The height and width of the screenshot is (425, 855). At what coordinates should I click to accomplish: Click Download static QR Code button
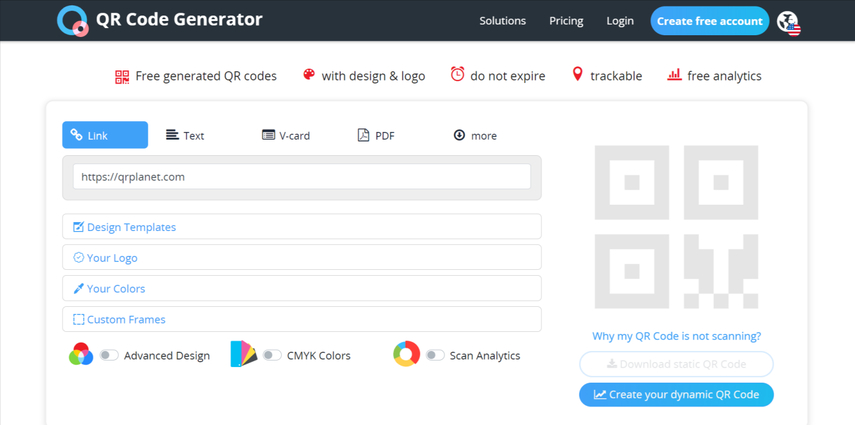click(676, 364)
